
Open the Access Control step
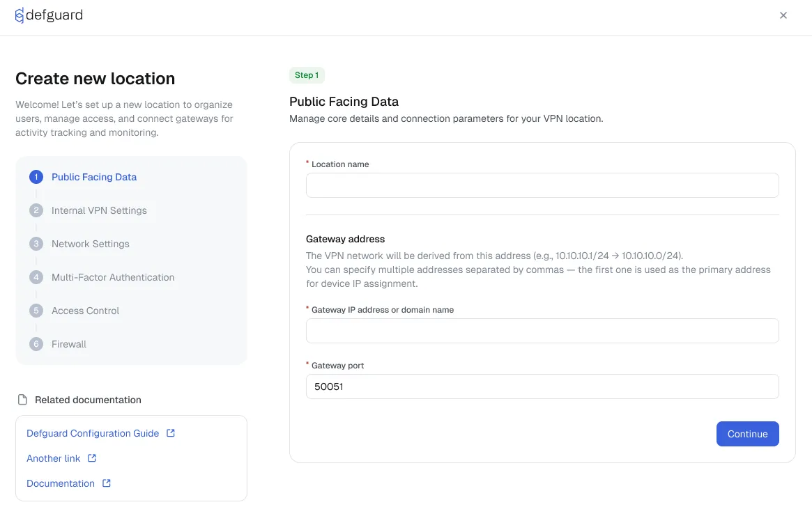[x=85, y=311]
